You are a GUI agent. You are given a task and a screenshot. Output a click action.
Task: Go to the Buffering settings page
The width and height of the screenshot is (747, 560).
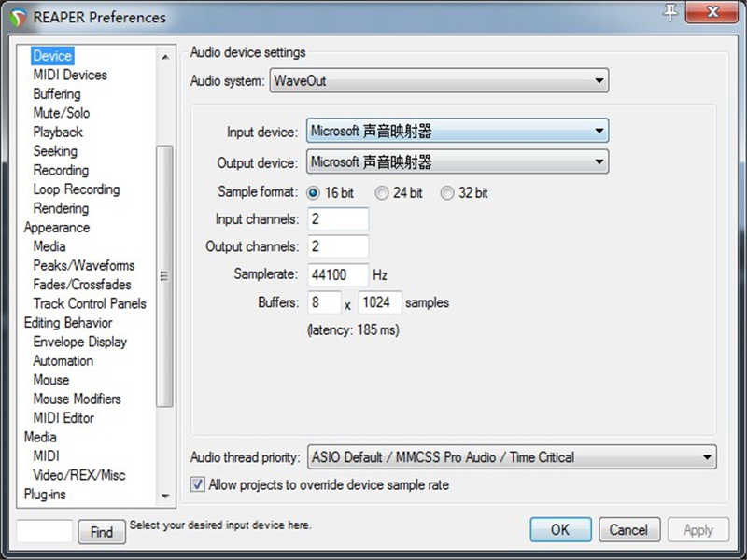[57, 94]
